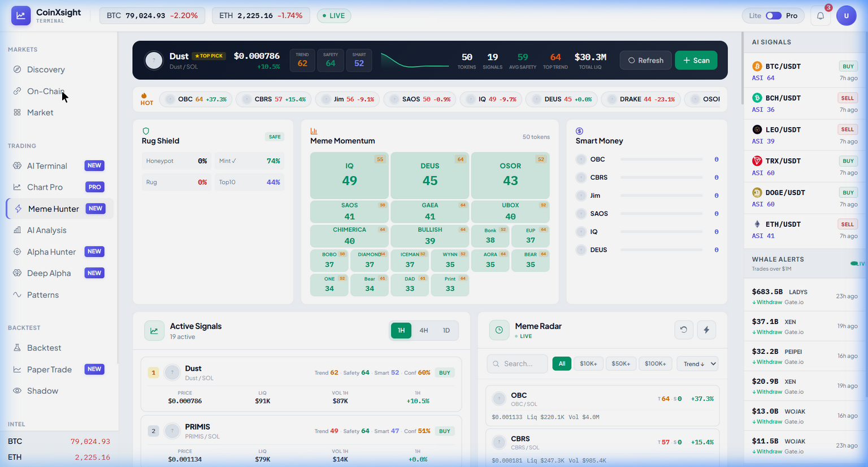This screenshot has height=467, width=868.
Task: Toggle the Lite/Pro mode switch
Action: (774, 16)
